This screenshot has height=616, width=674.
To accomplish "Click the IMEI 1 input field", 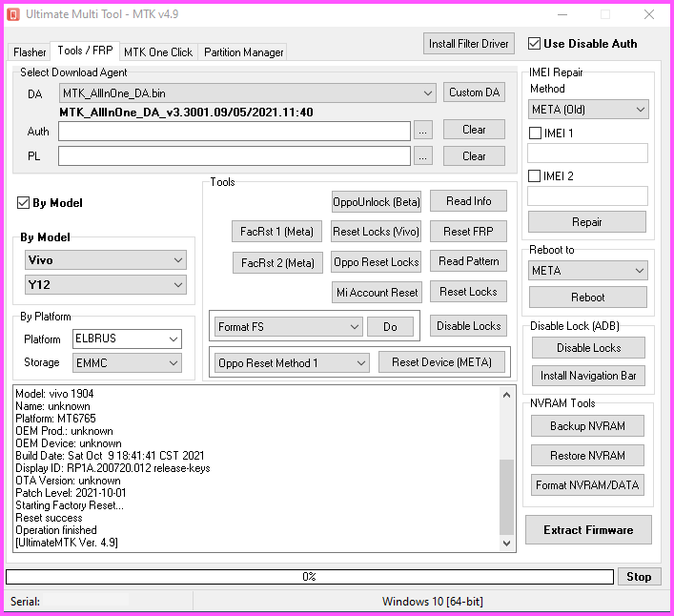I will click(x=587, y=153).
